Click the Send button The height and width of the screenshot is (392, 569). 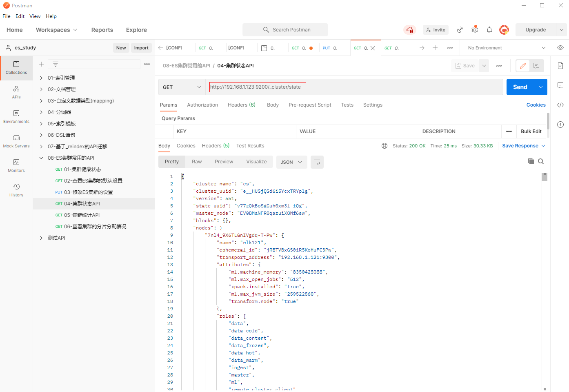pyautogui.click(x=520, y=87)
